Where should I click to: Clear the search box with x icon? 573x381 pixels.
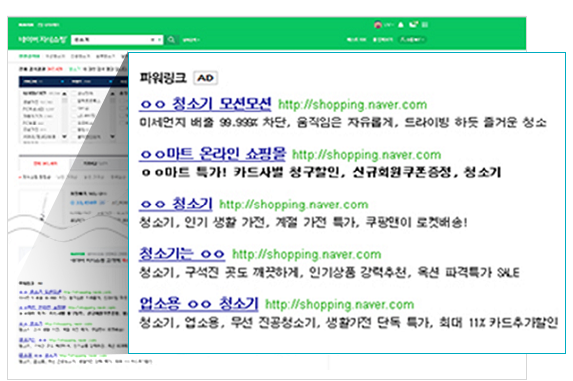[x=153, y=39]
